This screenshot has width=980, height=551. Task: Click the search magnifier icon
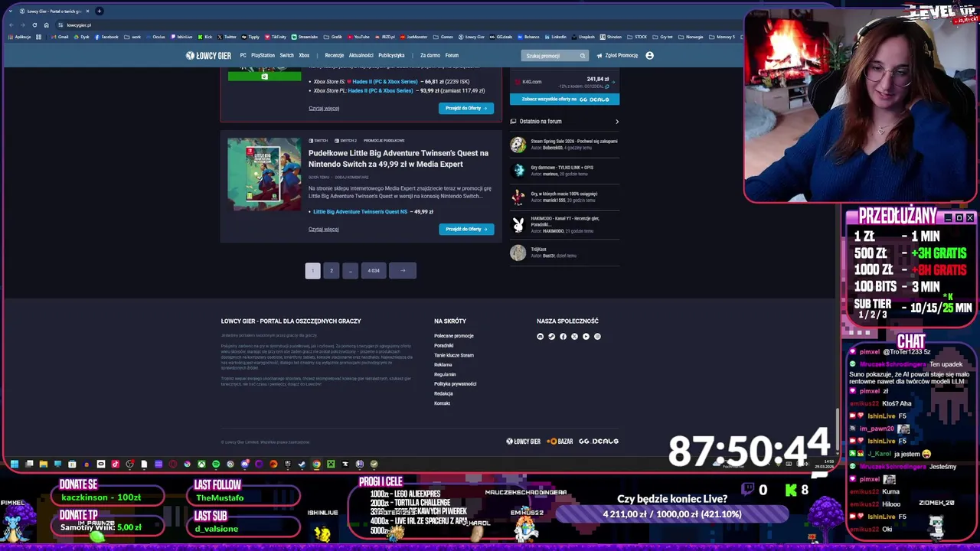(x=582, y=55)
